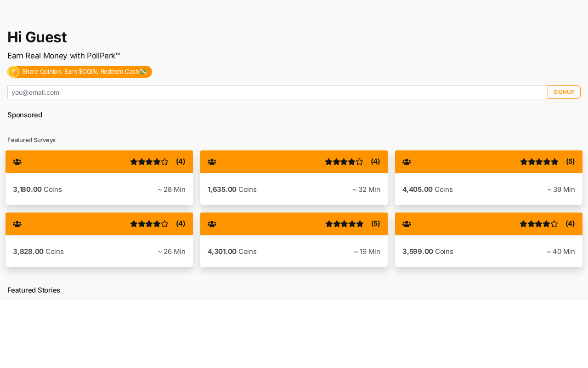Open the 3,828.00 Coins survey card
Viewport: 588px width, 368px height.
pyautogui.click(x=99, y=240)
